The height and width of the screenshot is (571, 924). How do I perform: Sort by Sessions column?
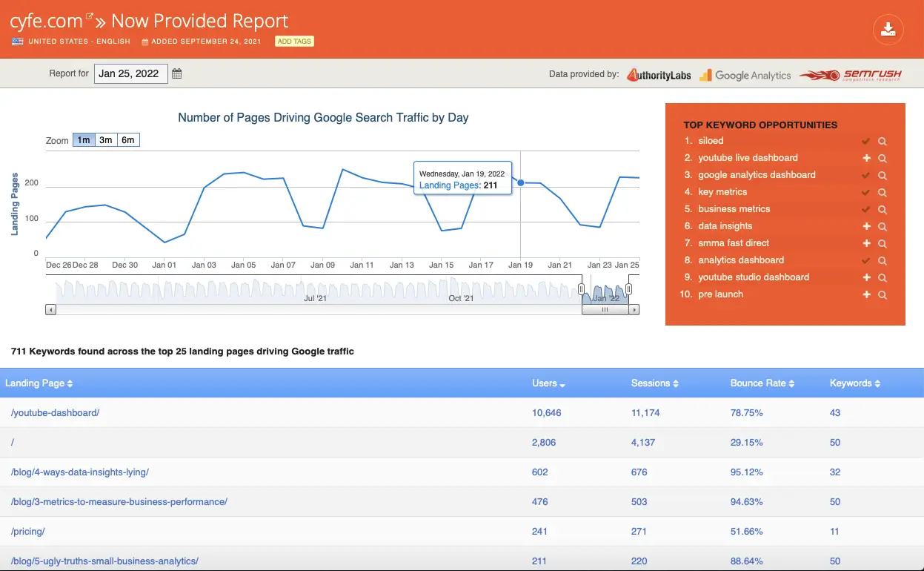point(655,383)
